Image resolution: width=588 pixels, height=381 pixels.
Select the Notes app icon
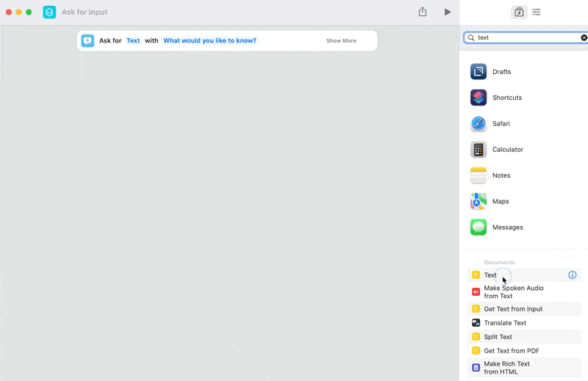(478, 175)
